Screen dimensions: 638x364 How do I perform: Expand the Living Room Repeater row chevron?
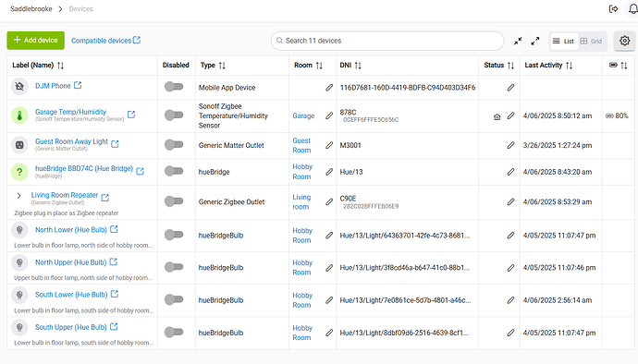(18, 196)
